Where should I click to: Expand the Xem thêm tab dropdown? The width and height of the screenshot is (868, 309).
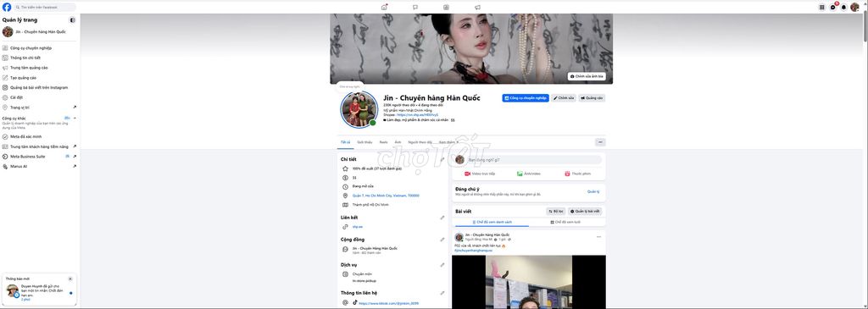449,142
